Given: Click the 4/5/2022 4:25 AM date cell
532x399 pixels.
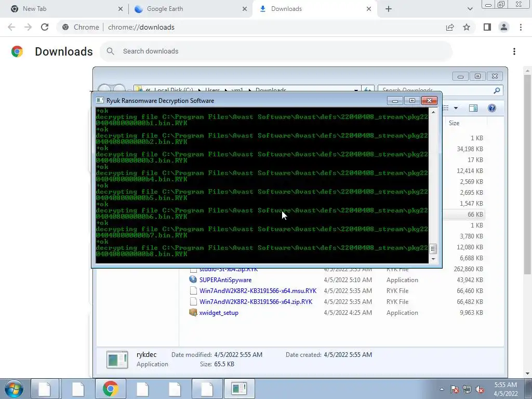Looking at the screenshot, I should [348, 312].
